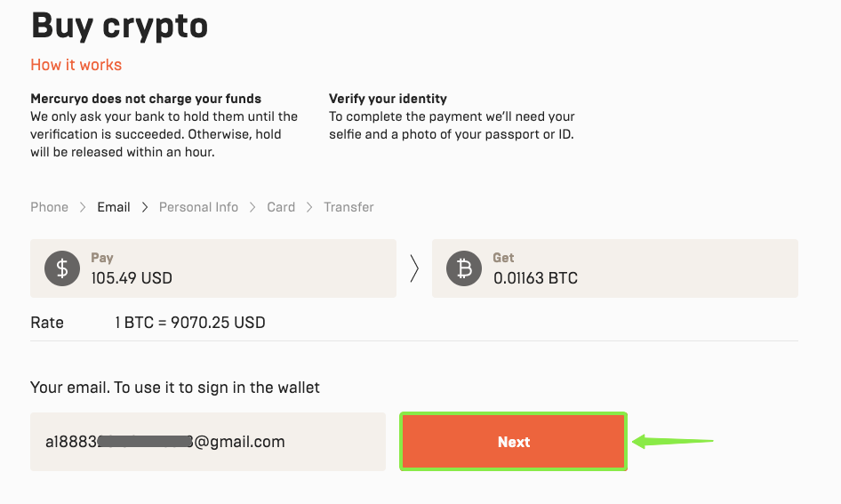
Task: Click the chevron between Personal Info and Card
Action: point(252,207)
